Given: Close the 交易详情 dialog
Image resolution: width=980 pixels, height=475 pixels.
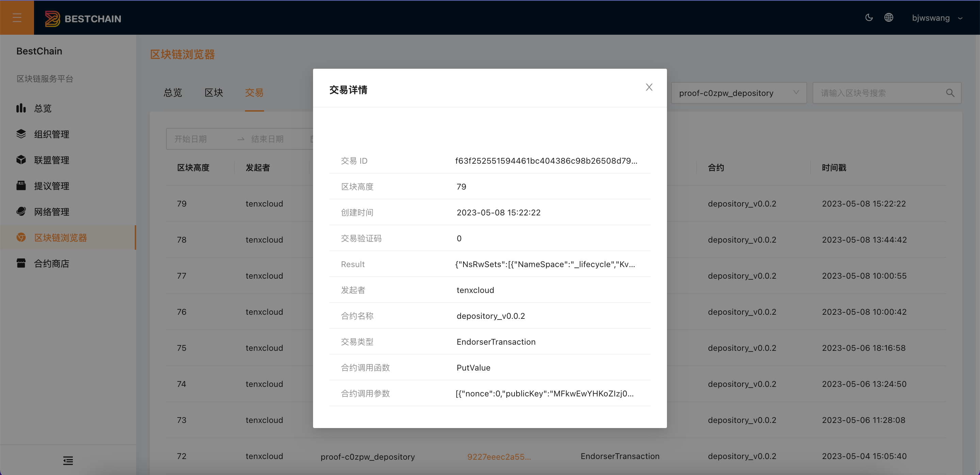Looking at the screenshot, I should point(649,87).
